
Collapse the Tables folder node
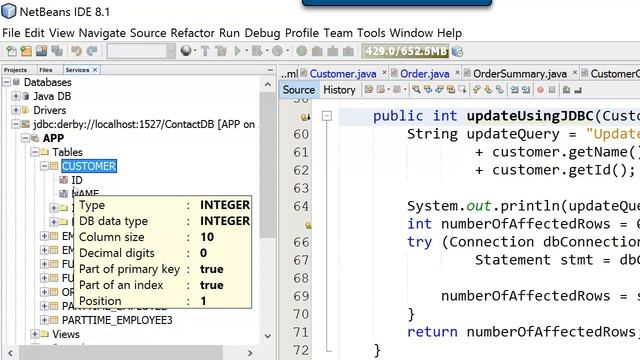(x=35, y=152)
